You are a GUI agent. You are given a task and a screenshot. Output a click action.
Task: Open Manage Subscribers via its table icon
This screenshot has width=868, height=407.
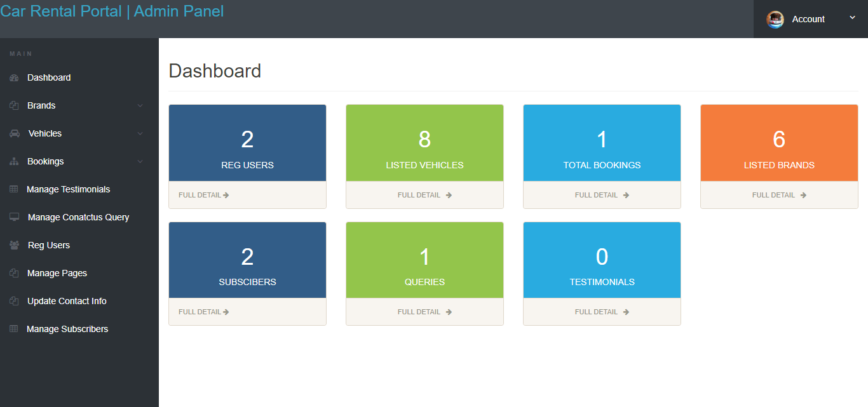[14, 329]
